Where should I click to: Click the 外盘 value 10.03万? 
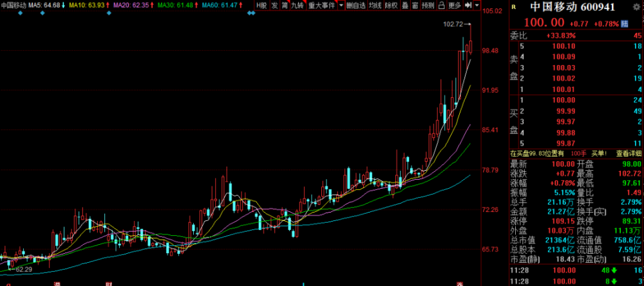coord(562,231)
